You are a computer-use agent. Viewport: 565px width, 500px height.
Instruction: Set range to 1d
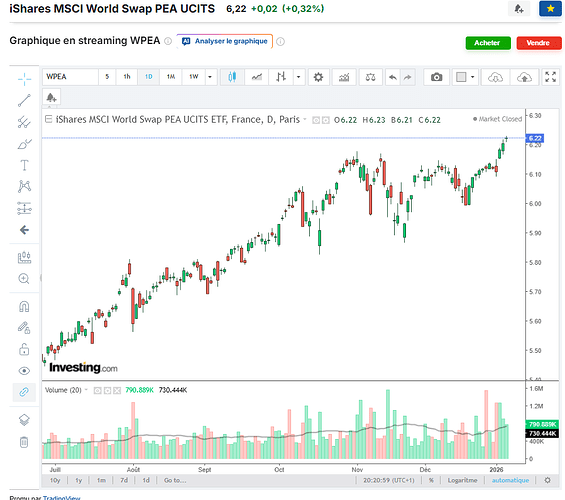[x=146, y=480]
